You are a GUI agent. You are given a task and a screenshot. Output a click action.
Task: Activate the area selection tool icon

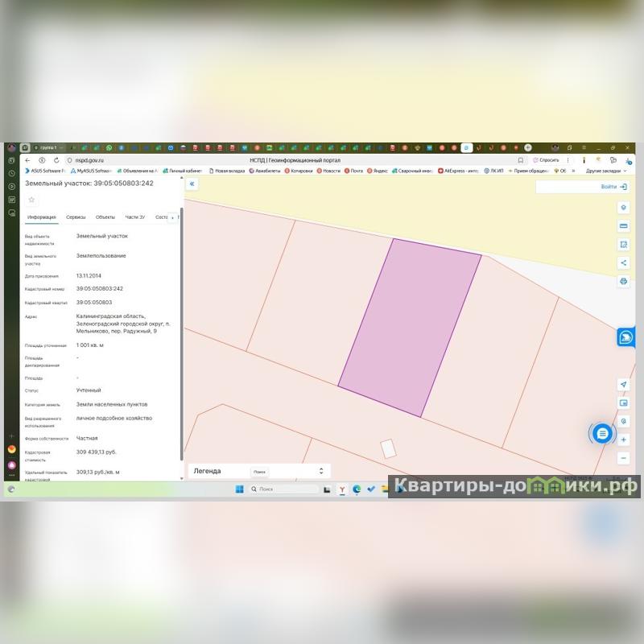coord(623,244)
